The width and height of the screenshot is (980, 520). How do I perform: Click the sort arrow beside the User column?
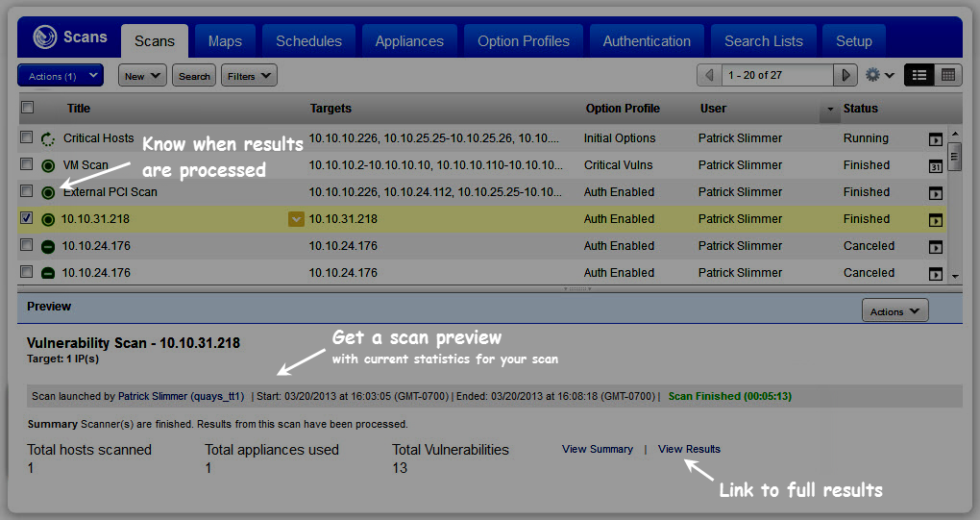click(x=830, y=109)
